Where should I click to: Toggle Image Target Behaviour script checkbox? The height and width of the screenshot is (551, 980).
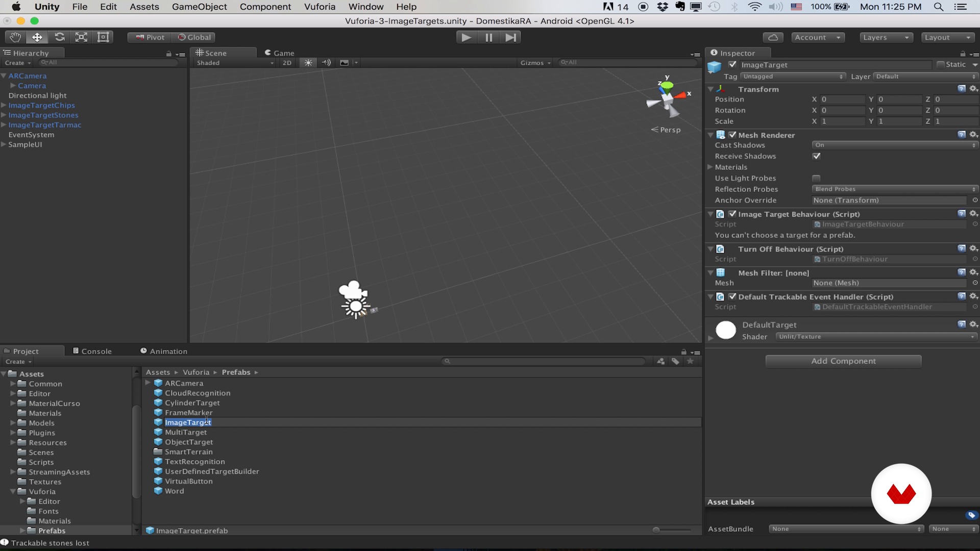click(732, 214)
